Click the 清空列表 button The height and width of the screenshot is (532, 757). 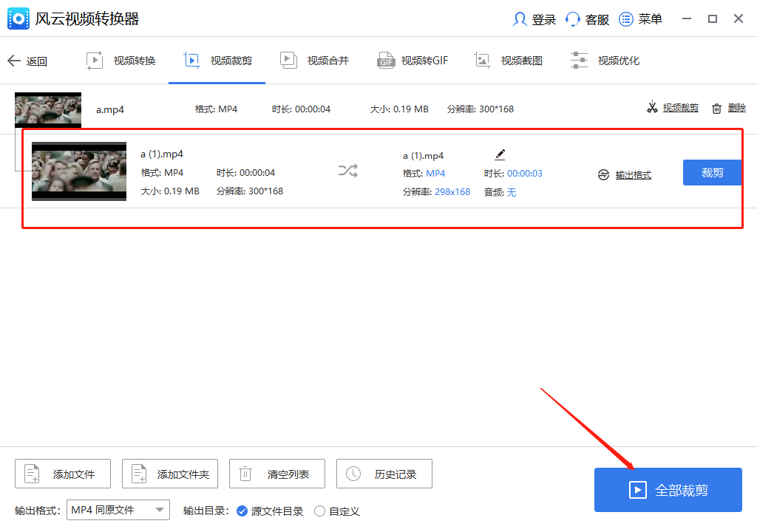(277, 474)
